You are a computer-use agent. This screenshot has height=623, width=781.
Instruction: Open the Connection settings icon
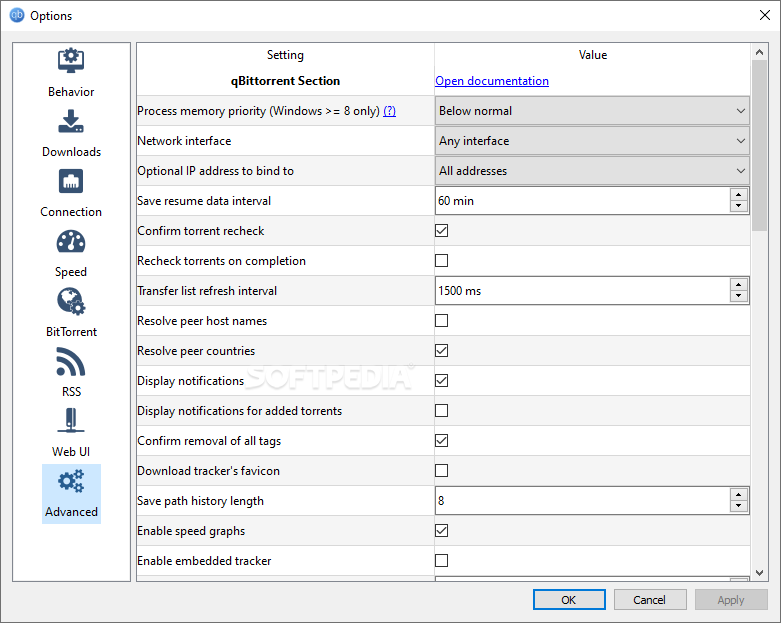pos(71,181)
